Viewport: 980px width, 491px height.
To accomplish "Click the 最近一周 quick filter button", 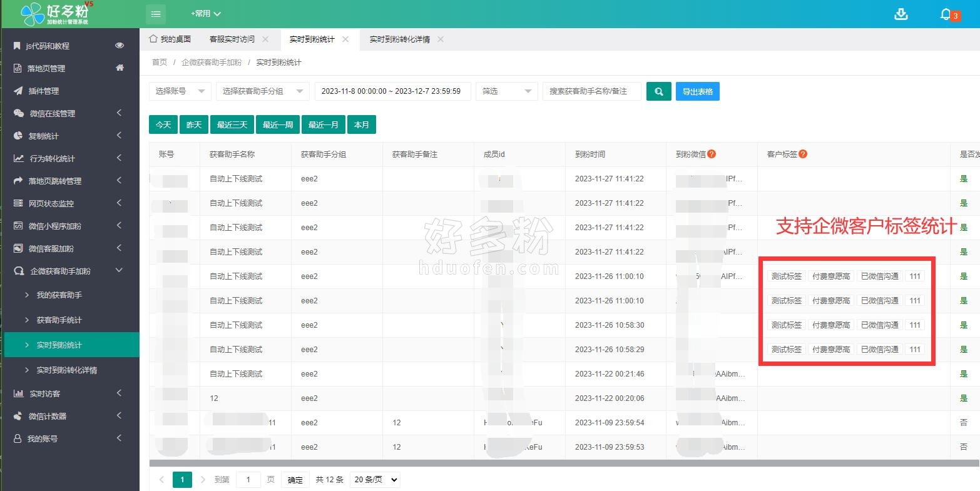I will coord(278,124).
